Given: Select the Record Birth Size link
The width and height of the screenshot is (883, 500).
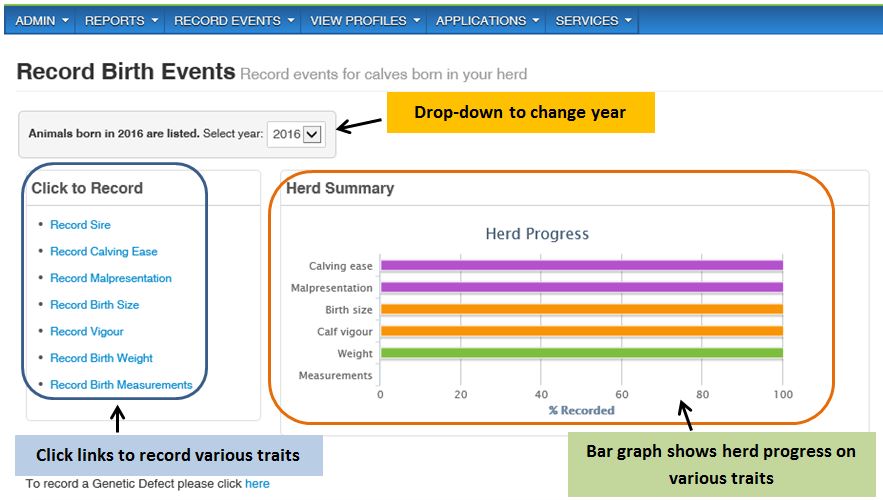Looking at the screenshot, I should coord(95,305).
